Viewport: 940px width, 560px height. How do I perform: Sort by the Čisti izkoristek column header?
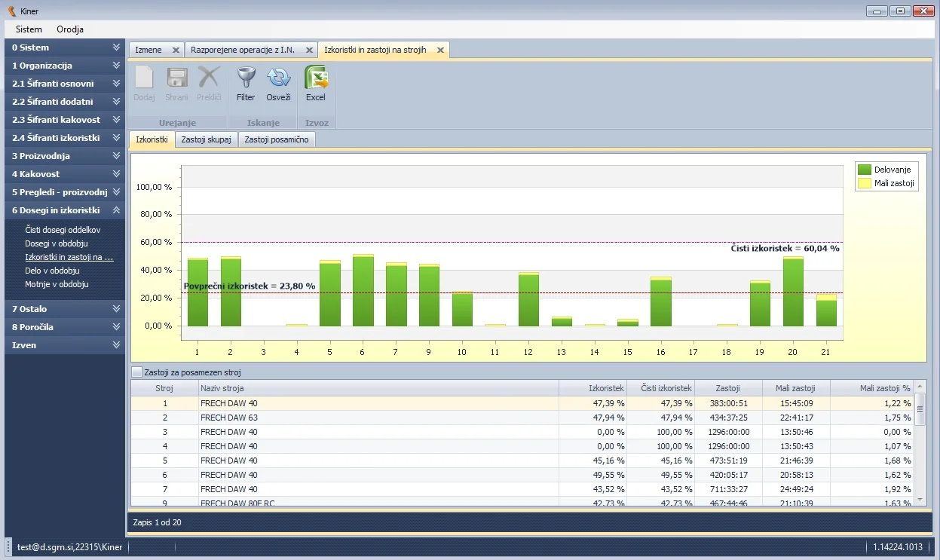point(660,388)
